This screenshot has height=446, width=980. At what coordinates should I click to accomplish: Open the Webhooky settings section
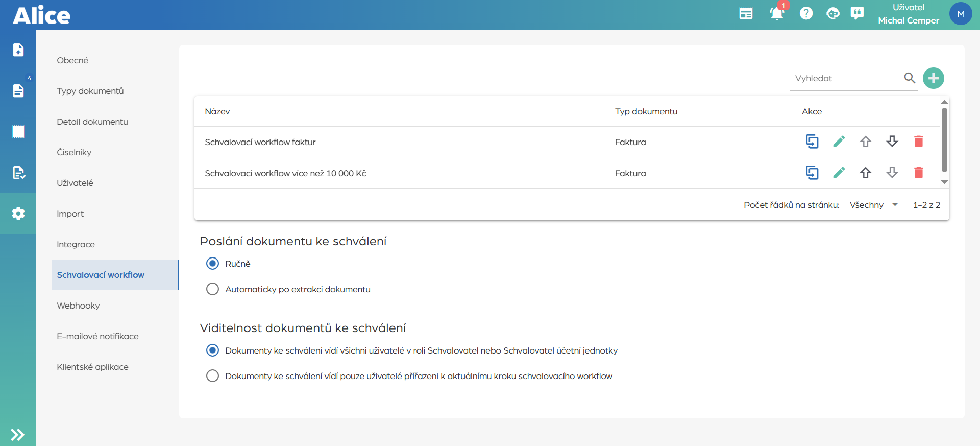pyautogui.click(x=78, y=306)
